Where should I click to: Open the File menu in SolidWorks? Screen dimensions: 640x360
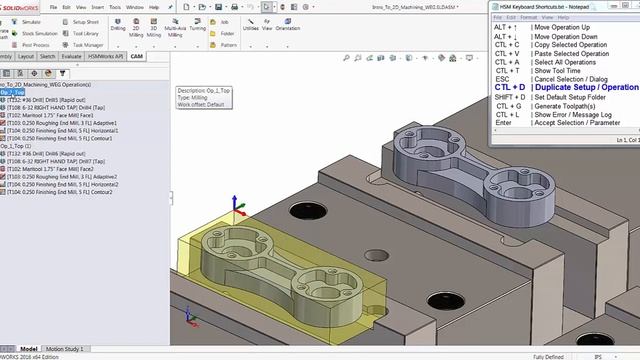click(53, 7)
